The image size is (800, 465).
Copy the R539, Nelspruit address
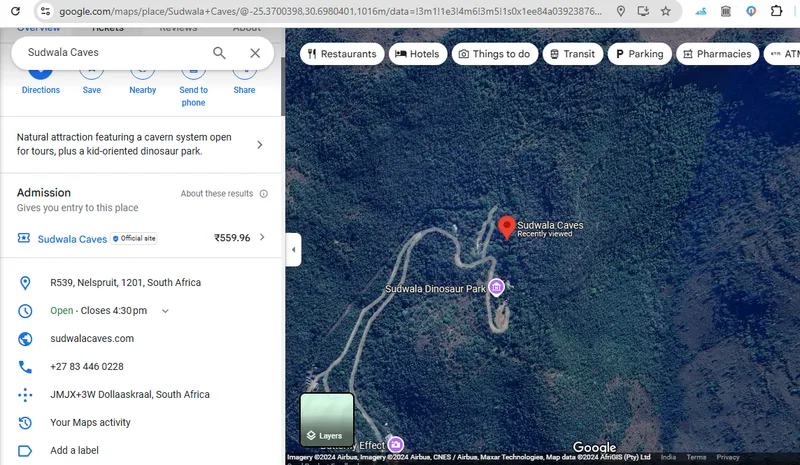[126, 283]
